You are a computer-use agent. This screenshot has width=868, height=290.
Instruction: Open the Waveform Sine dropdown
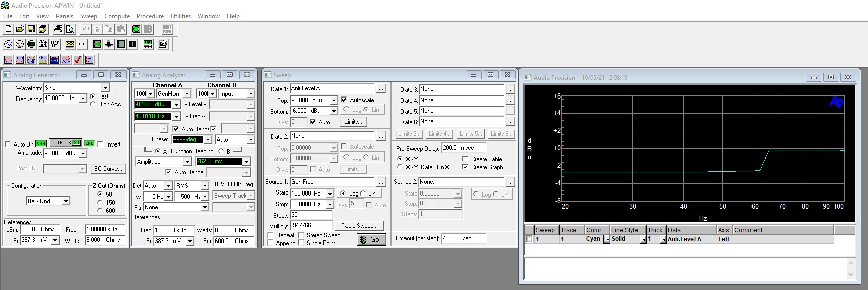tap(105, 88)
